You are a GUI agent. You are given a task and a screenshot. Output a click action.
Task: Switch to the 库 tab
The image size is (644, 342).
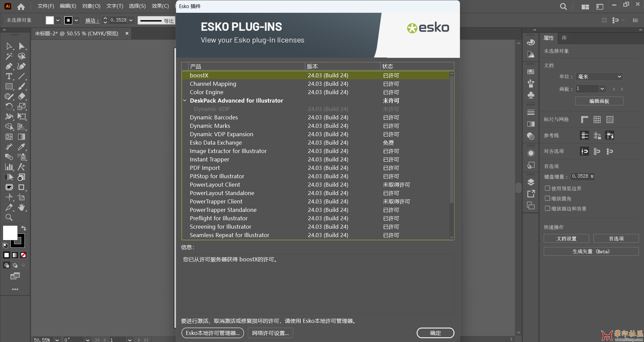[x=564, y=38]
